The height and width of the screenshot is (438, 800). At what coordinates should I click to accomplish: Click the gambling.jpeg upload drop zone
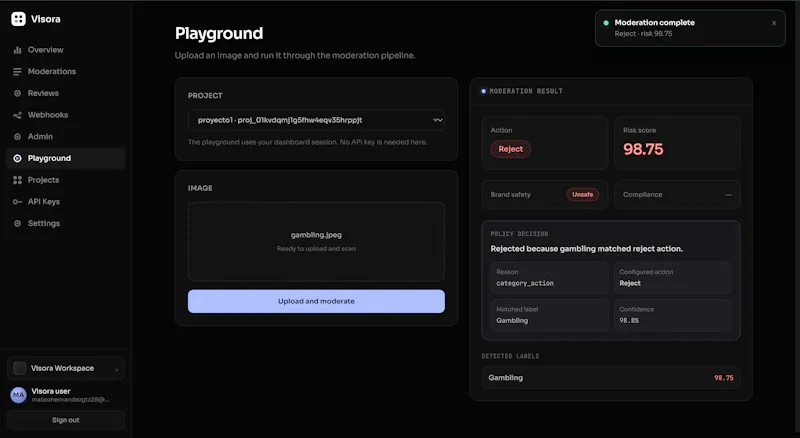[x=316, y=241]
